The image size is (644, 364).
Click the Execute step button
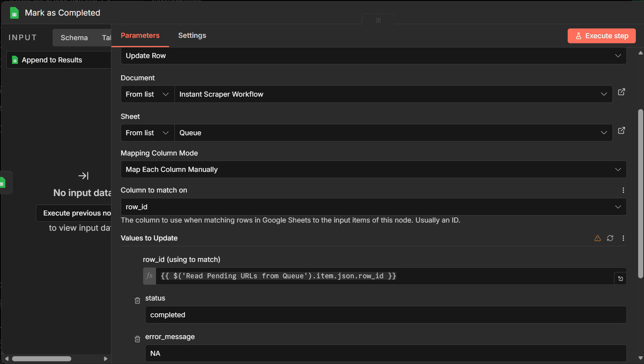click(x=602, y=36)
